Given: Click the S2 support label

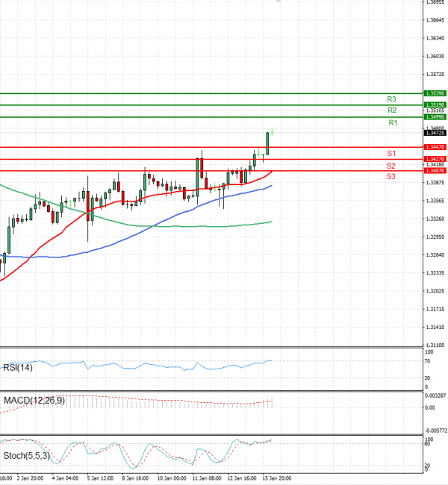Looking at the screenshot, I should (x=391, y=166).
